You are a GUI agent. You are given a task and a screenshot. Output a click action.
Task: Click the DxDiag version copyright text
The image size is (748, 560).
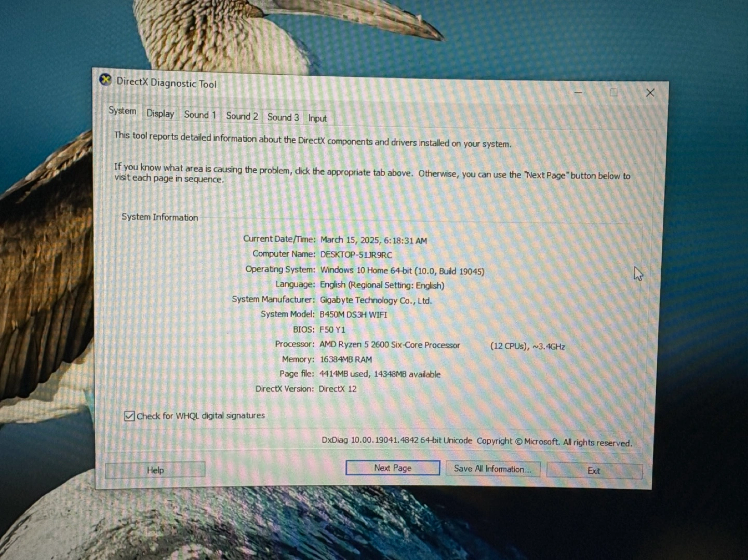click(476, 441)
